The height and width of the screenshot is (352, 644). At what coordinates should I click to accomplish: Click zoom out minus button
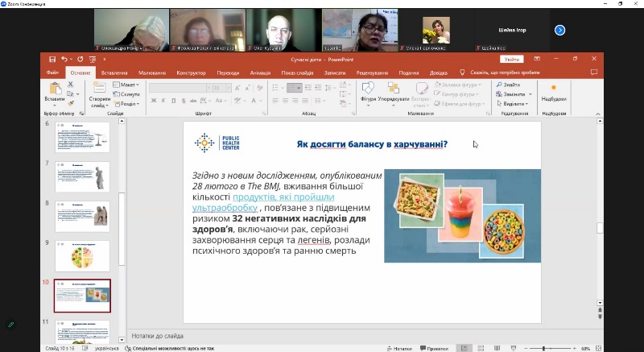[x=527, y=348]
